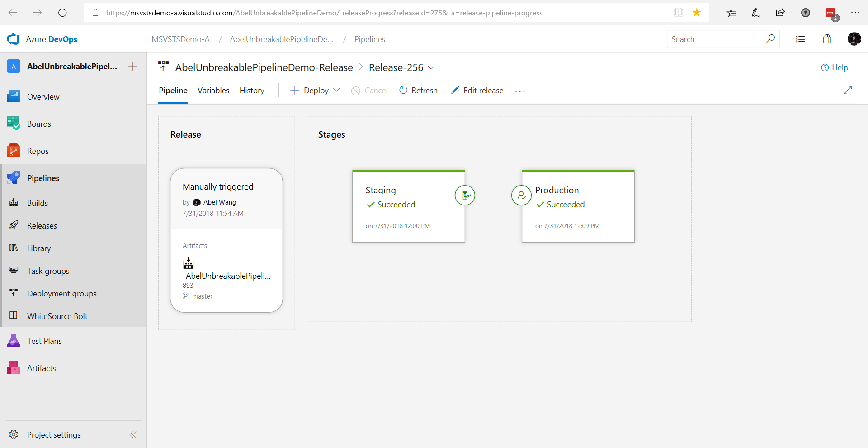Click Production pre-deployment approvals icon
This screenshot has width=868, height=448.
522,195
